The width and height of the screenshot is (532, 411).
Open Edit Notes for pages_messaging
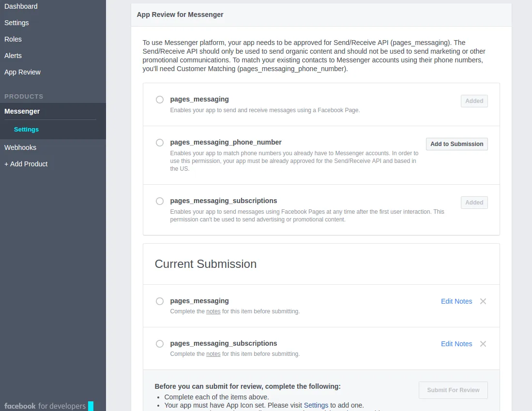point(456,301)
